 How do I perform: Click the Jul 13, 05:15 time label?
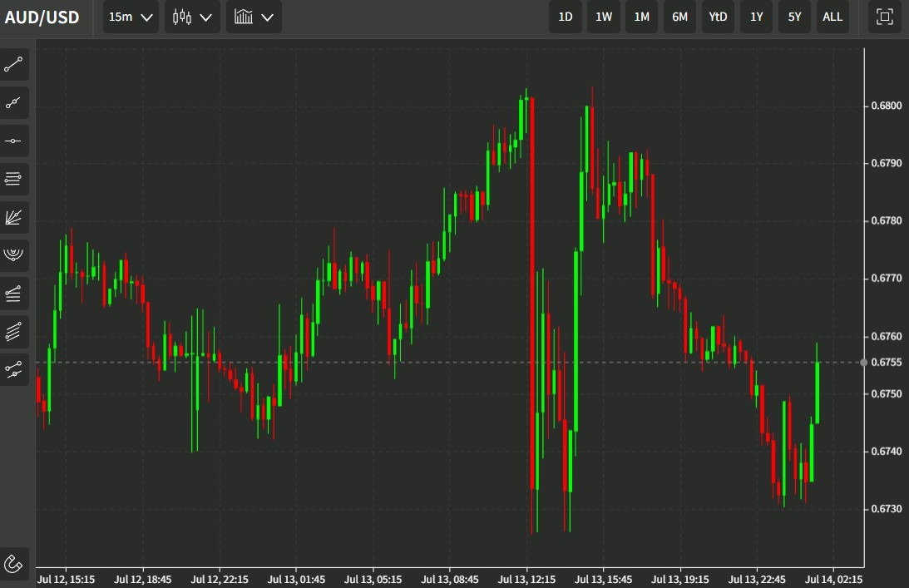point(373,580)
